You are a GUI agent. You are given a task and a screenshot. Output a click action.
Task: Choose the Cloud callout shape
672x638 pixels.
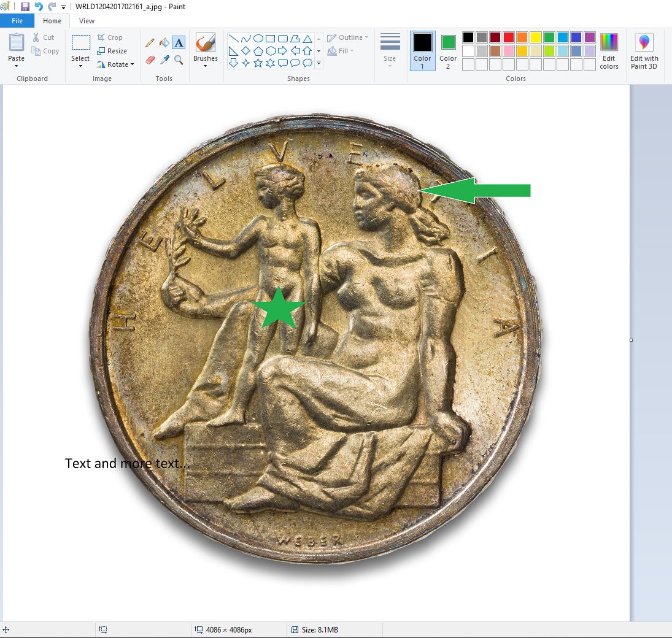coord(307,63)
